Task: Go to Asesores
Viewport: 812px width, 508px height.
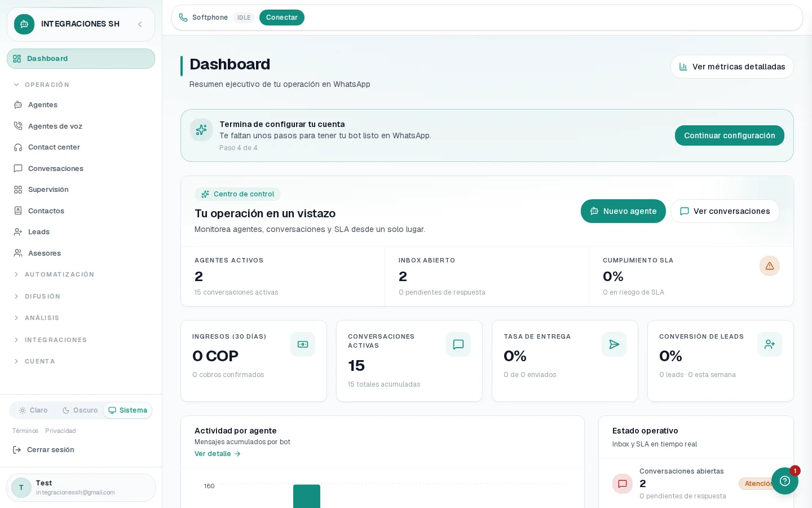Action: coord(81,253)
